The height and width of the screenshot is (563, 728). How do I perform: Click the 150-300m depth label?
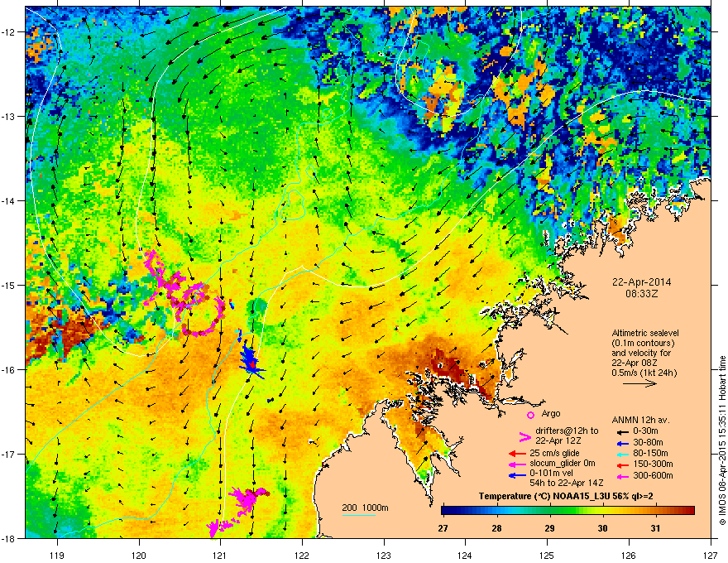tap(653, 464)
